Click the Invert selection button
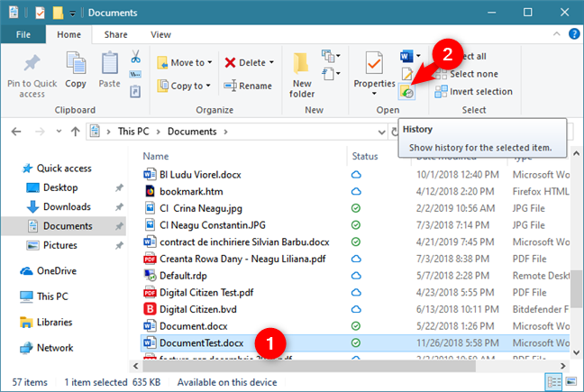 pyautogui.click(x=474, y=92)
